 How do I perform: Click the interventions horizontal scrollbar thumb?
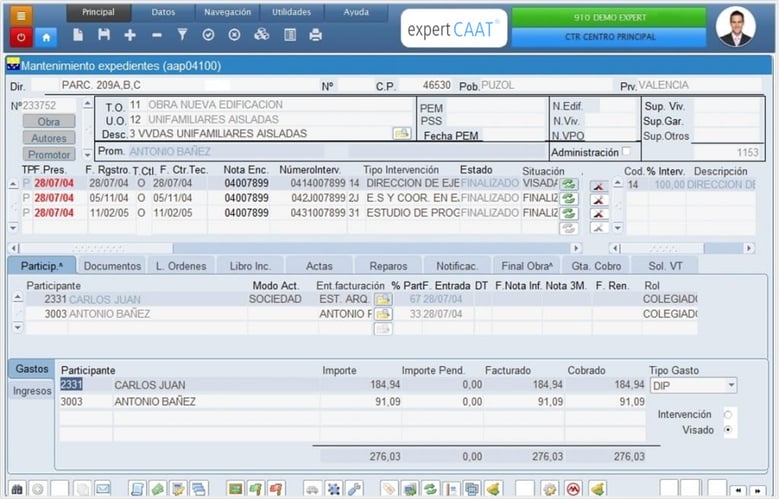coord(98,248)
